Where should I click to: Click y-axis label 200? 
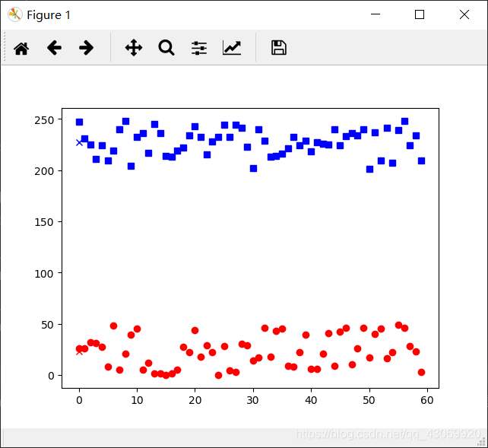pos(44,171)
